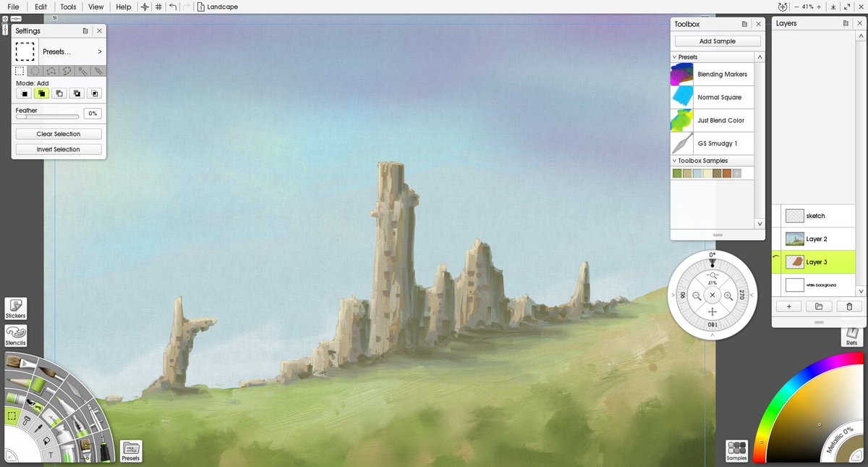Delete layer with trash button

pyautogui.click(x=849, y=306)
